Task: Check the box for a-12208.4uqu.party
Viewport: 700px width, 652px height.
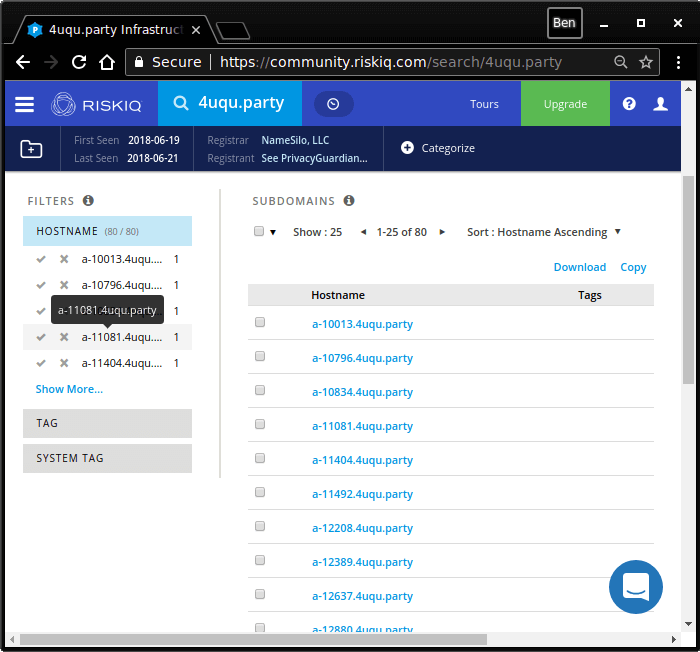Action: [x=260, y=526]
